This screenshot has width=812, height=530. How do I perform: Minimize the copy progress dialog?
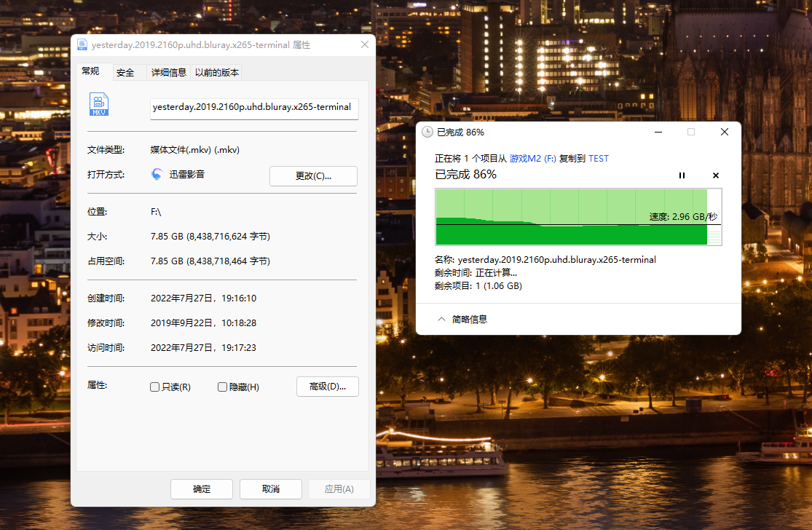658,132
